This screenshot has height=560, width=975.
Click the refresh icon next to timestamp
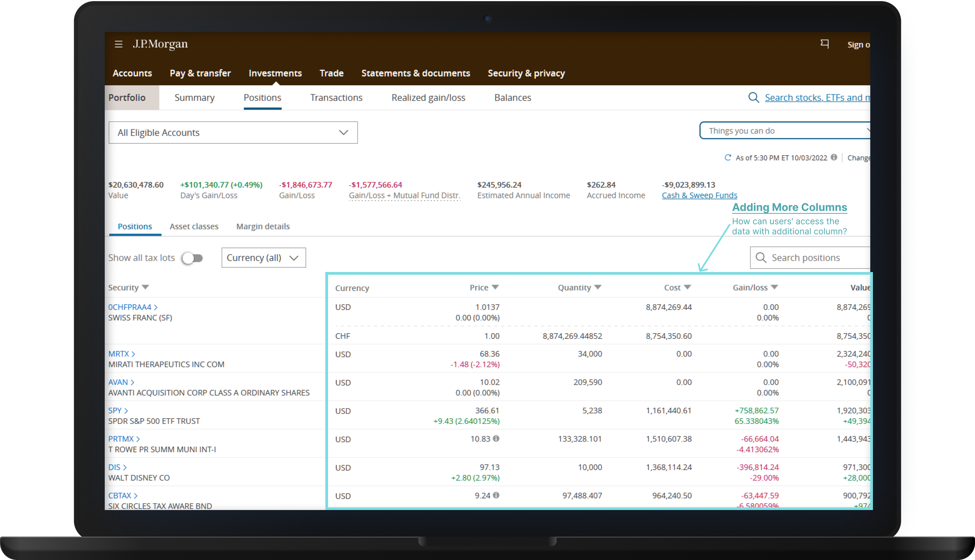tap(728, 157)
